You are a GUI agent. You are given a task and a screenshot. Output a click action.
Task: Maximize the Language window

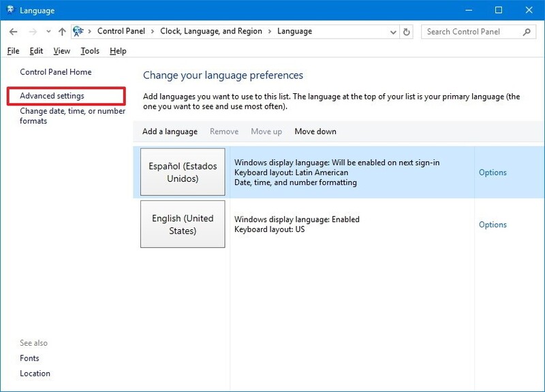coord(499,10)
